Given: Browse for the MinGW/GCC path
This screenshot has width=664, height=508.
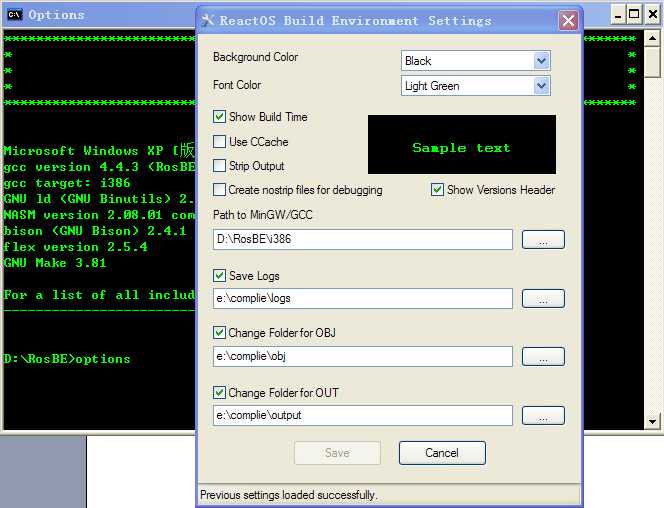Looking at the screenshot, I should pyautogui.click(x=543, y=240).
